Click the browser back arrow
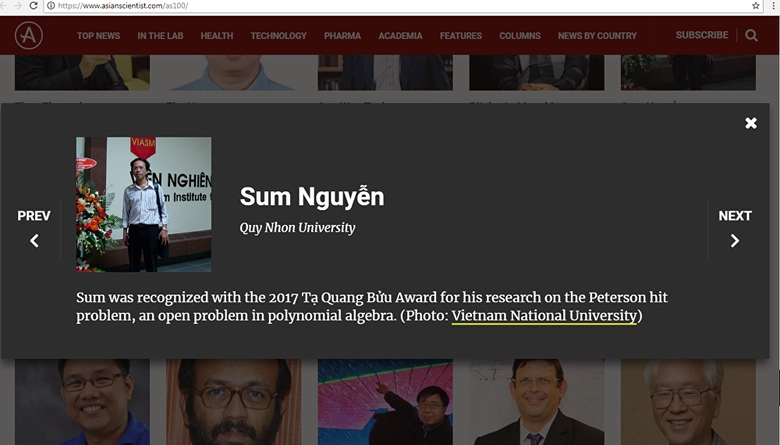 click(x=6, y=6)
